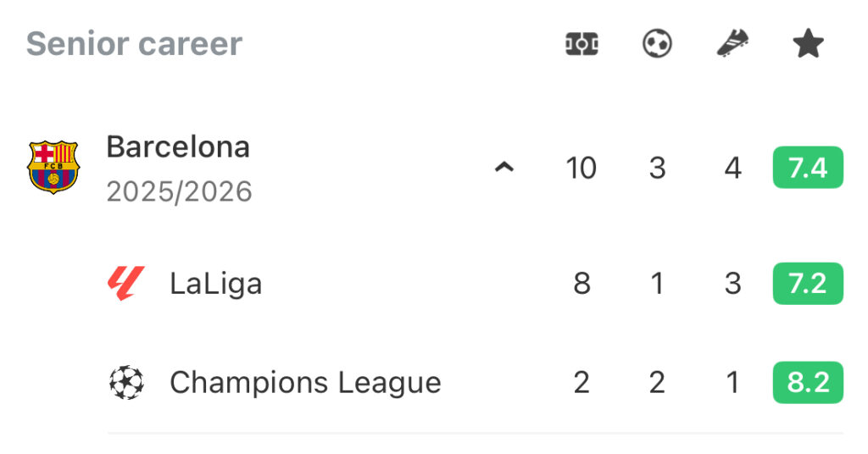Click Barcelona's 10 matches played value
The image size is (868, 454).
pyautogui.click(x=581, y=168)
